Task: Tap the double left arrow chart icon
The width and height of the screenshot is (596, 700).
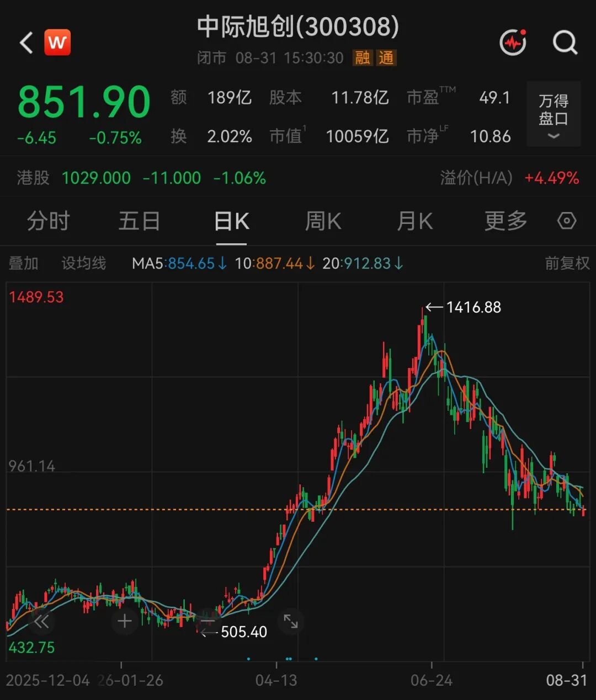Action: pyautogui.click(x=41, y=622)
